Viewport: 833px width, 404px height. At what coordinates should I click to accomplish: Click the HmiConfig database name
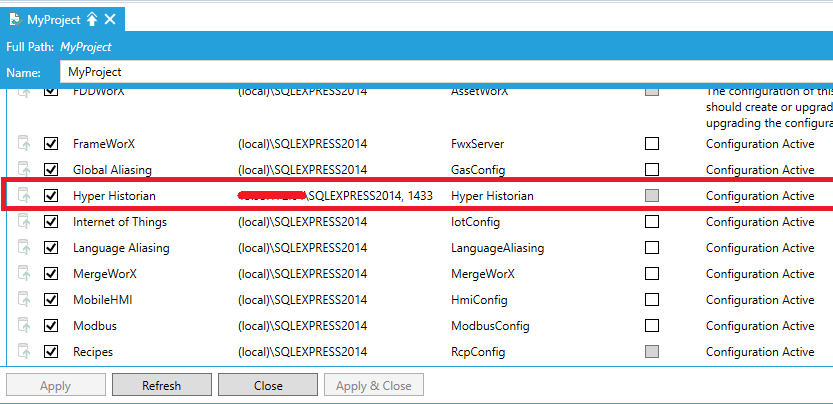(479, 300)
